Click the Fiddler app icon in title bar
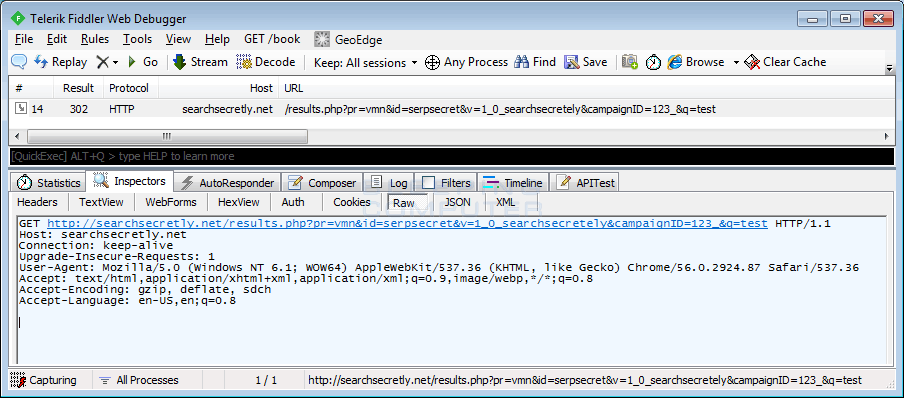This screenshot has height=398, width=904. pyautogui.click(x=18, y=18)
